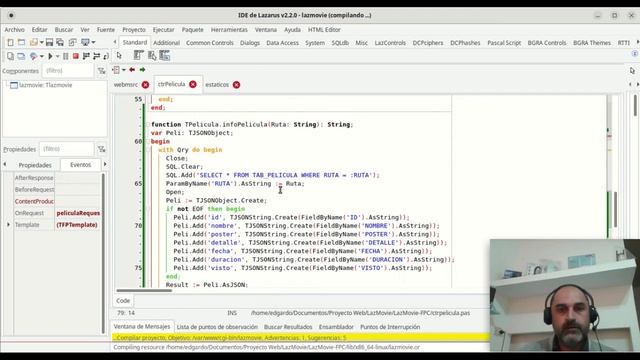Click the Code tab below editor

point(123,301)
